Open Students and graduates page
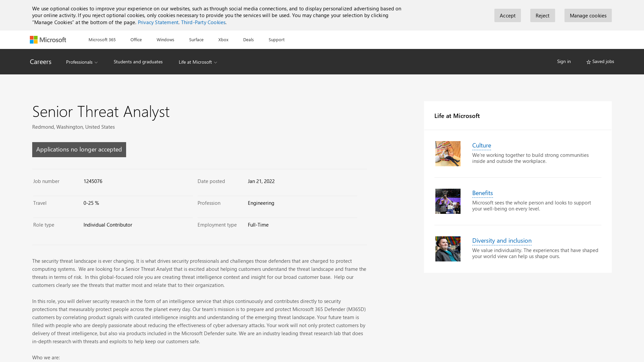 tap(138, 62)
